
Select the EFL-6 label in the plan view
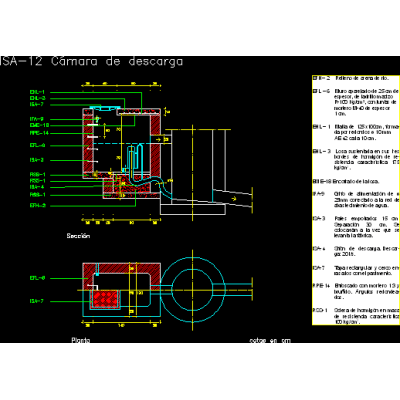(37, 278)
